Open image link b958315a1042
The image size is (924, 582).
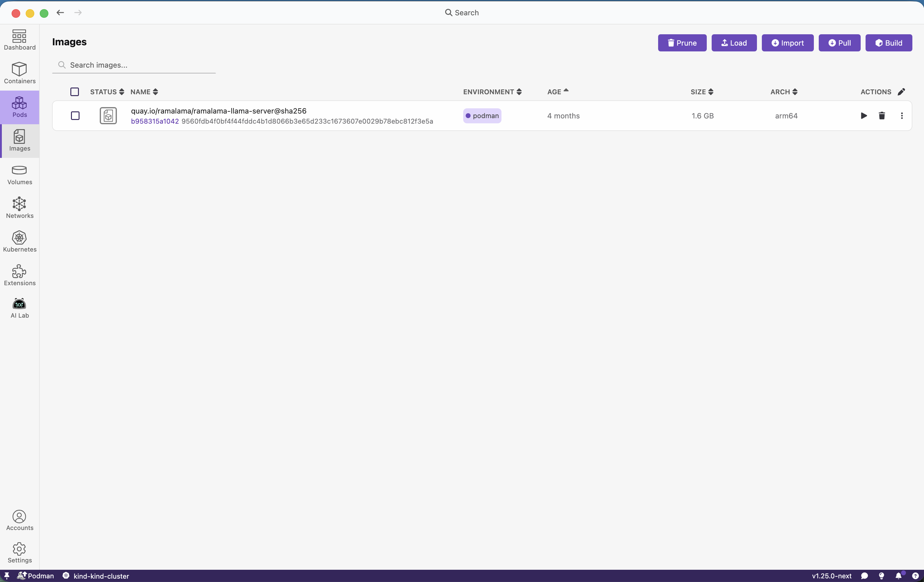tap(155, 121)
